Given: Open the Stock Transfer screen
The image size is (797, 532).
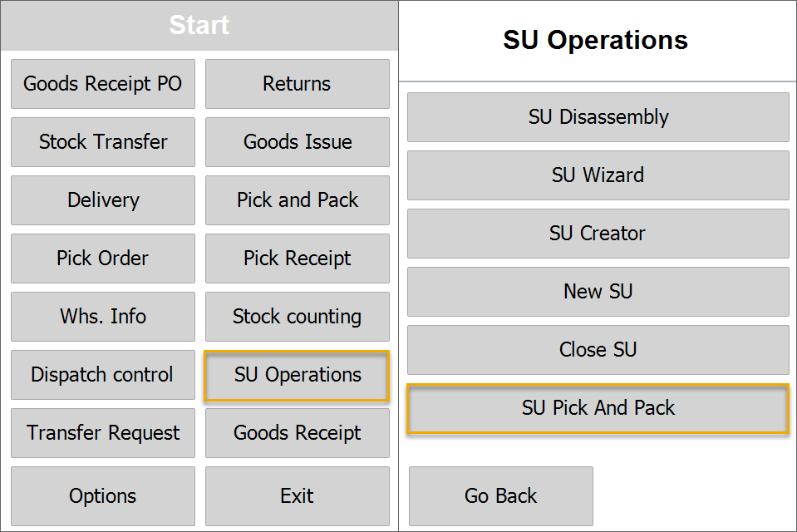Looking at the screenshot, I should click(102, 142).
